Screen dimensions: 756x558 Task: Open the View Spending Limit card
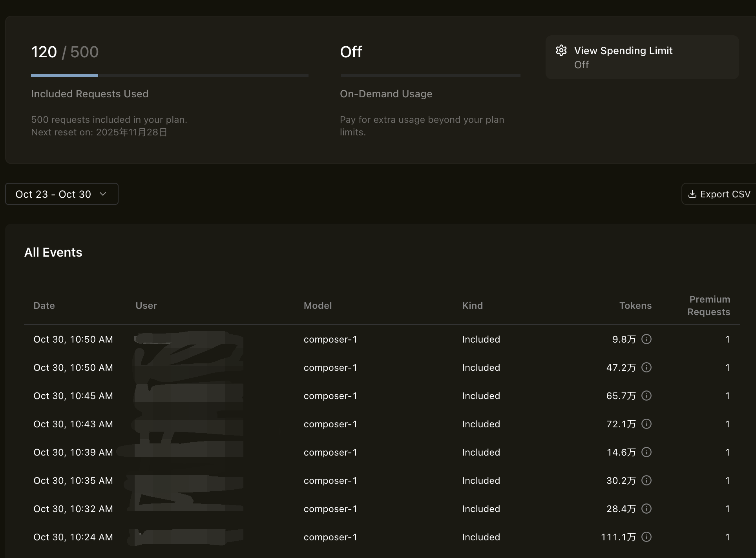[x=642, y=57]
